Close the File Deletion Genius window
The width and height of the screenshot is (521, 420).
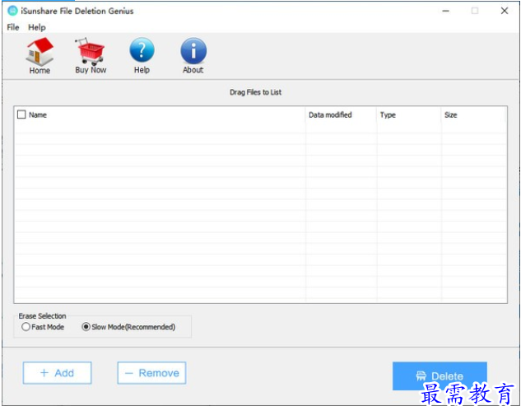point(504,11)
